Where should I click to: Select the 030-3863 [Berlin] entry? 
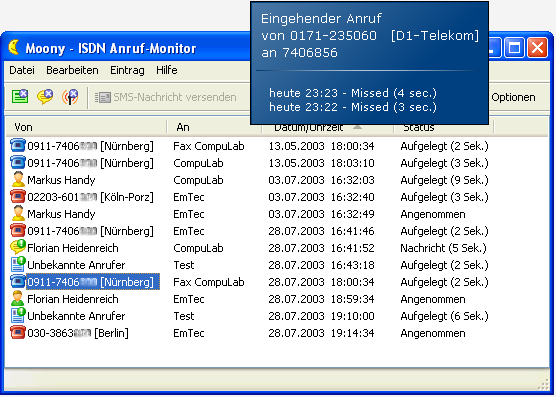(78, 333)
